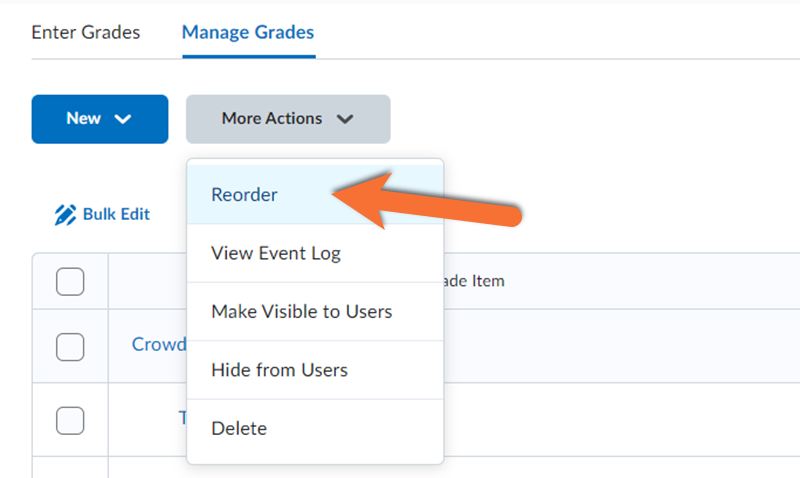This screenshot has width=800, height=478.
Task: Click the Crowd row's Grade Item cell
Action: [x=600, y=346]
